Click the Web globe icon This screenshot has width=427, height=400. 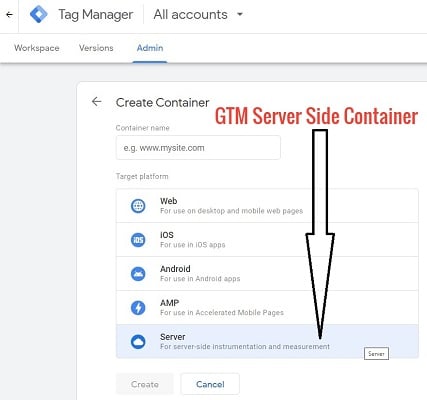pyautogui.click(x=138, y=206)
